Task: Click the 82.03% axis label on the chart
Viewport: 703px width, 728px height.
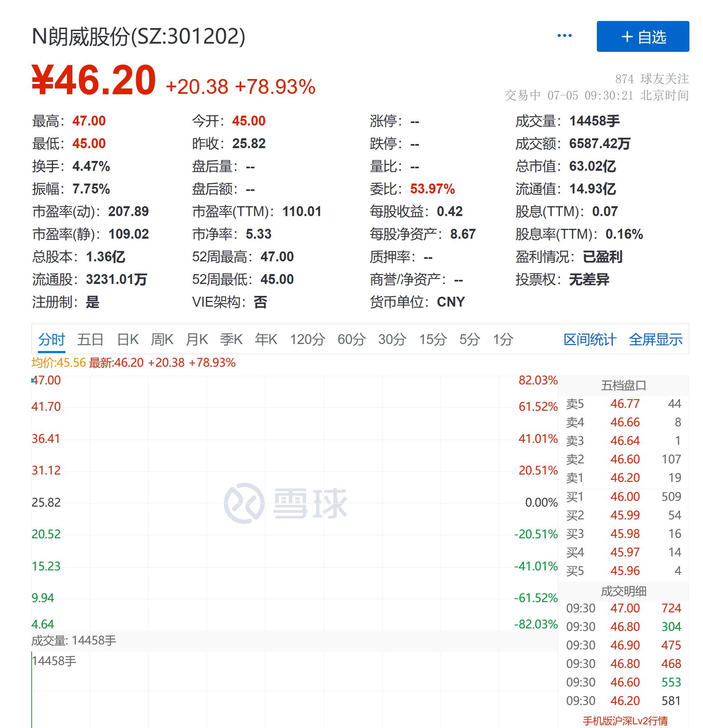Action: coord(538,380)
